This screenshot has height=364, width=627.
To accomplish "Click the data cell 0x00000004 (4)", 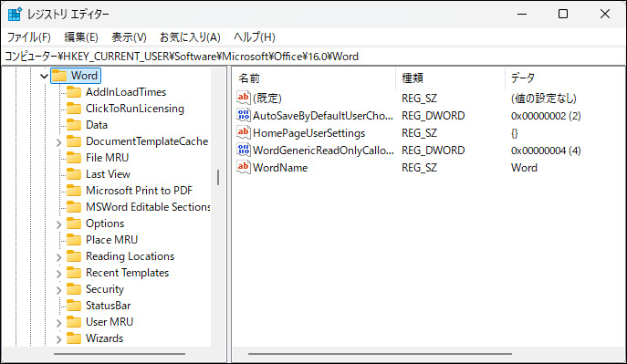I will pos(546,151).
